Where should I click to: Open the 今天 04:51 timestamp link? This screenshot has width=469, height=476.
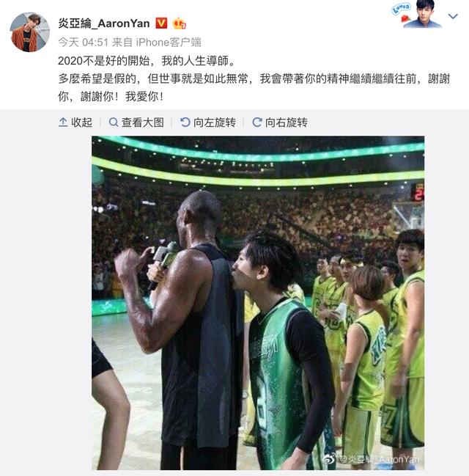pyautogui.click(x=83, y=43)
